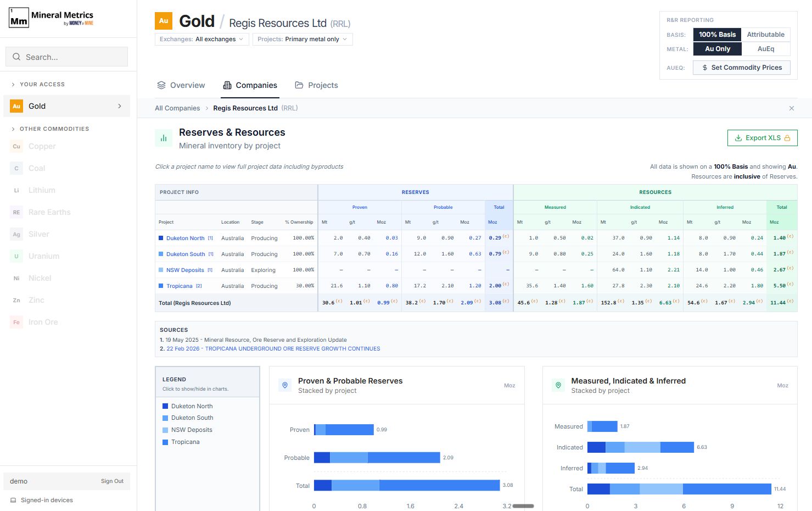Expand the Gold sidebar item chevron
Viewport: 812px width, 511px height.
[x=120, y=106]
